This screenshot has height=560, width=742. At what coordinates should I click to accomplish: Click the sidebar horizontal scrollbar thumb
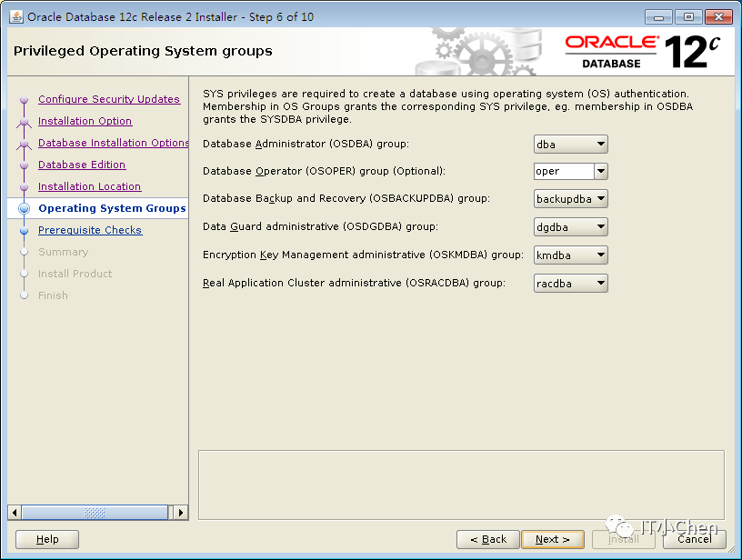pos(95,513)
